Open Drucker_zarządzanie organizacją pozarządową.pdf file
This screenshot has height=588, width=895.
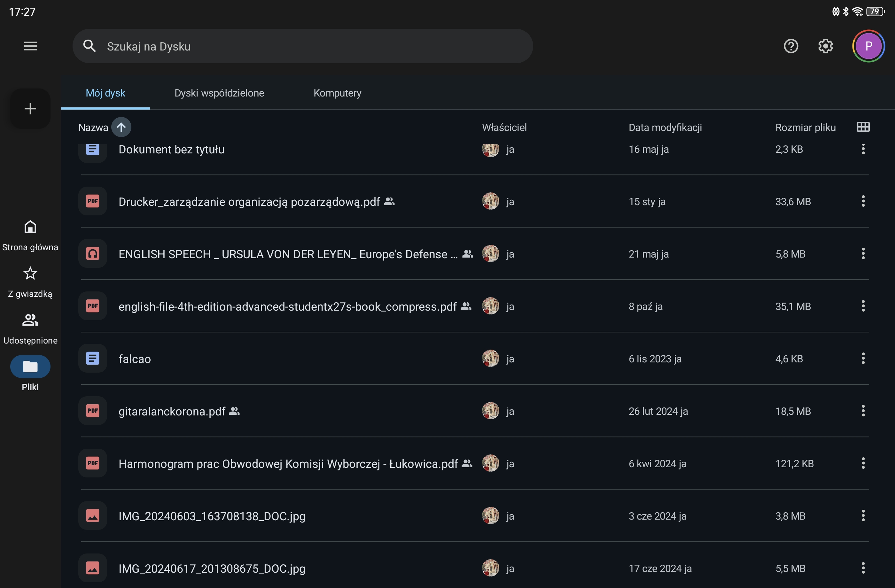click(249, 202)
